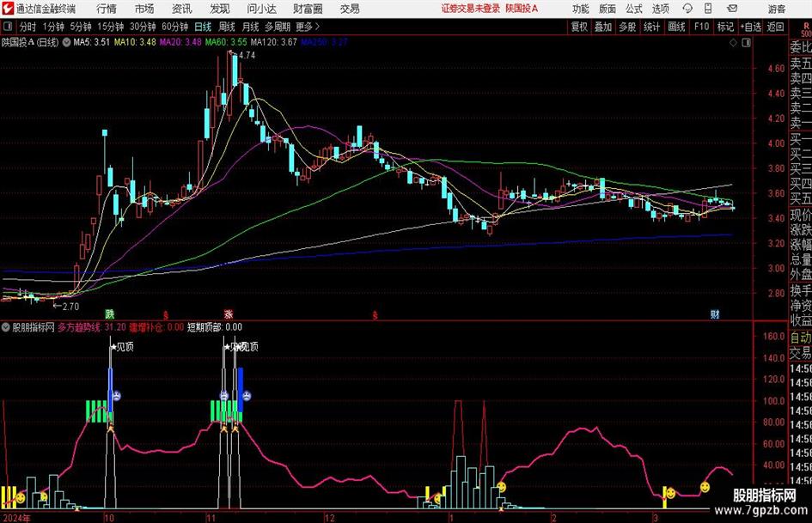Click the red 涨 marker below the chart
The width and height of the screenshot is (812, 523).
[229, 313]
